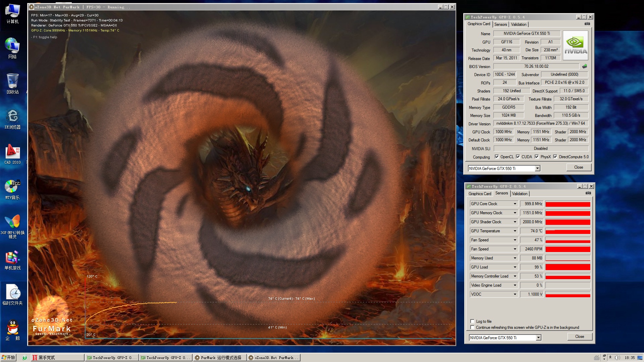The height and width of the screenshot is (362, 644).
Task: Click the clock showing 18:35 in the tray
Action: (x=630, y=358)
